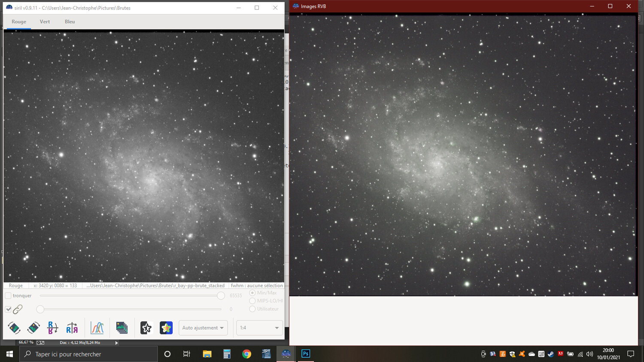Open the Windows Start menu
Viewport: 644px width, 362px height.
[x=9, y=354]
